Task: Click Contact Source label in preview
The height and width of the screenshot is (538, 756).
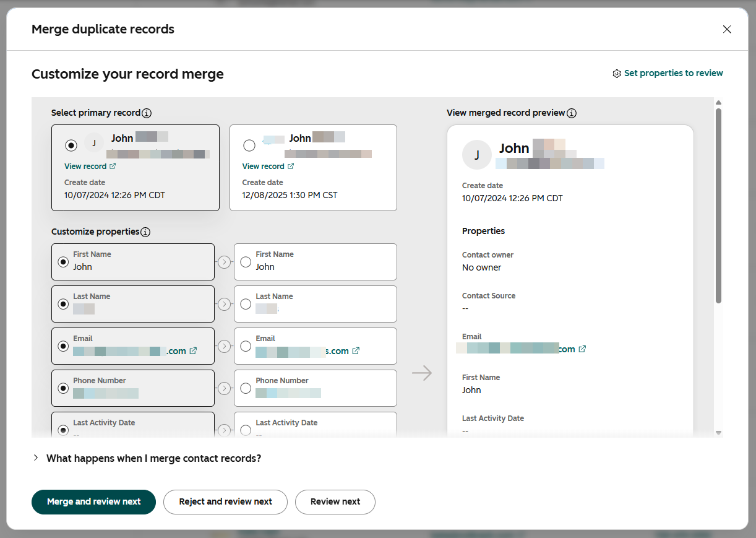Action: (489, 296)
